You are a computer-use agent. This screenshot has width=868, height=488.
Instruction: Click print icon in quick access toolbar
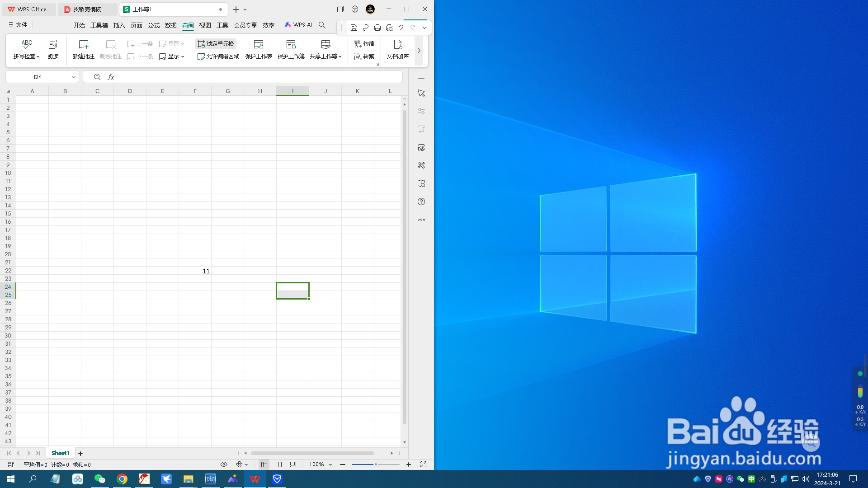pos(377,28)
